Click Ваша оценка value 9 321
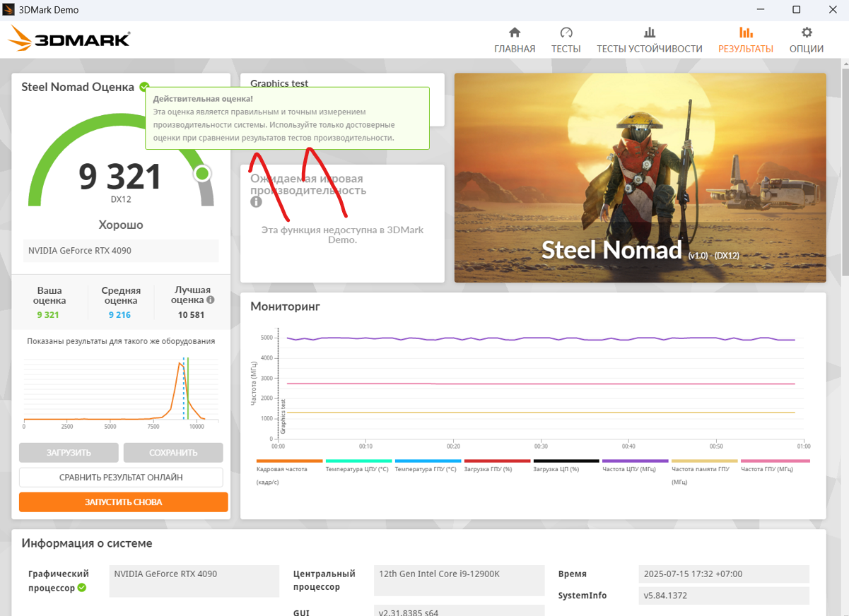849x616 pixels. pyautogui.click(x=48, y=315)
